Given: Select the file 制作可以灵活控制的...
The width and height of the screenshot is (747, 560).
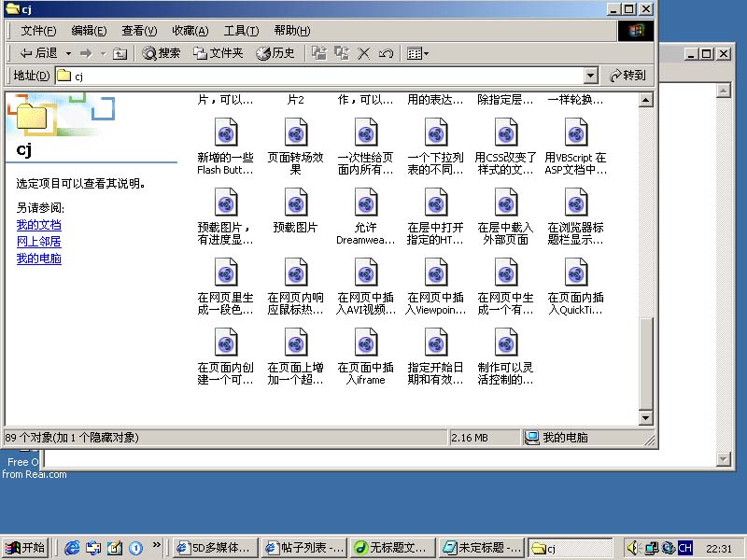Looking at the screenshot, I should pos(506,357).
